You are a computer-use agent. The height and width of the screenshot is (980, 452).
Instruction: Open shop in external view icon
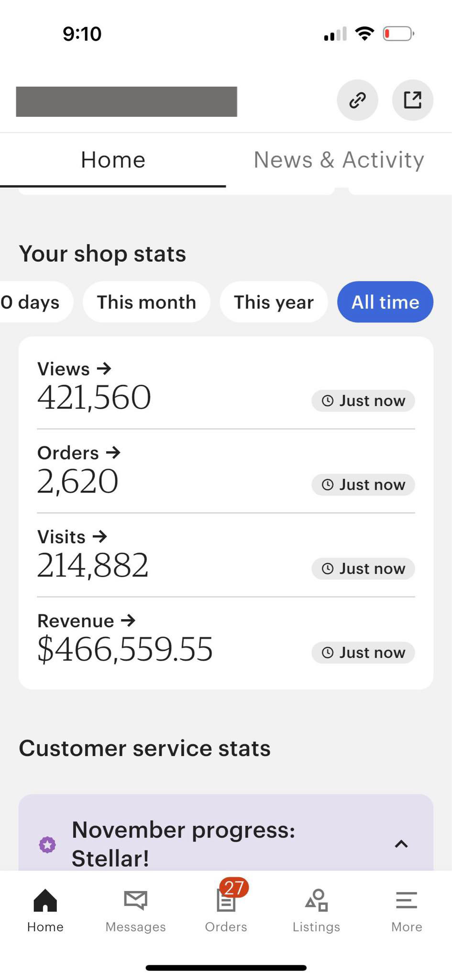412,100
